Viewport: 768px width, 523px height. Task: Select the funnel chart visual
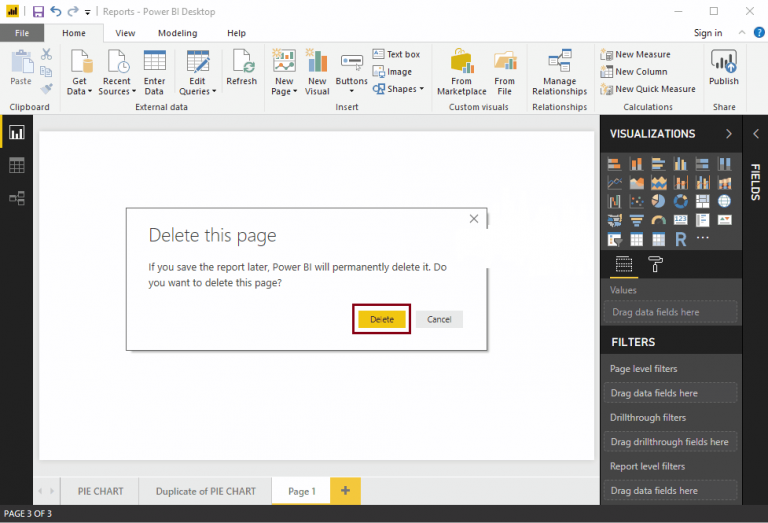coord(636,220)
